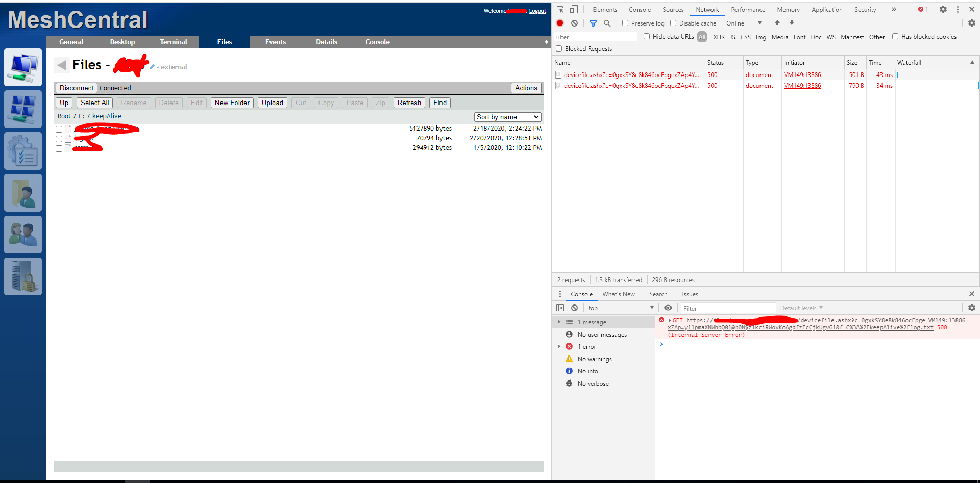Open the Sort by name dropdown
Viewport: 980px width, 483px height.
507,117
